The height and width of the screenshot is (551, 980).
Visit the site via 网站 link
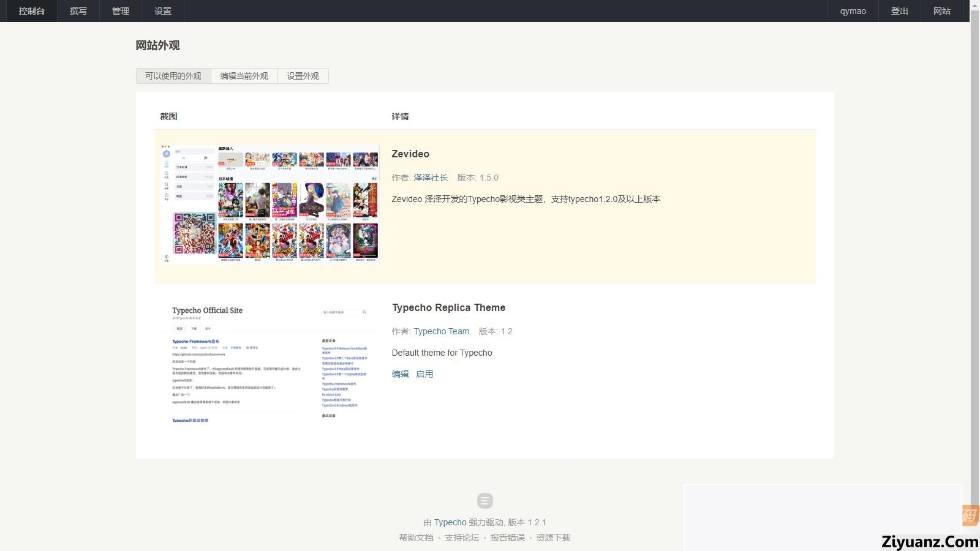pos(942,11)
